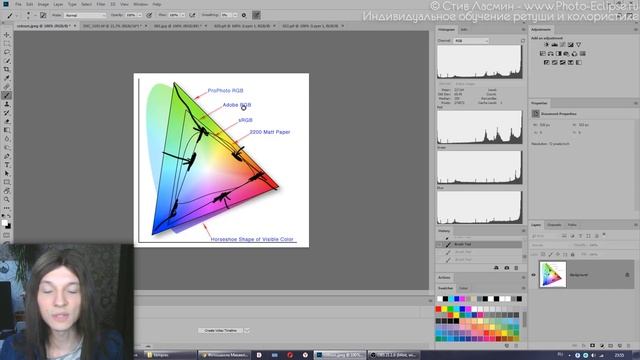640x360 pixels.
Task: Open the Window menu
Action: 140,4
